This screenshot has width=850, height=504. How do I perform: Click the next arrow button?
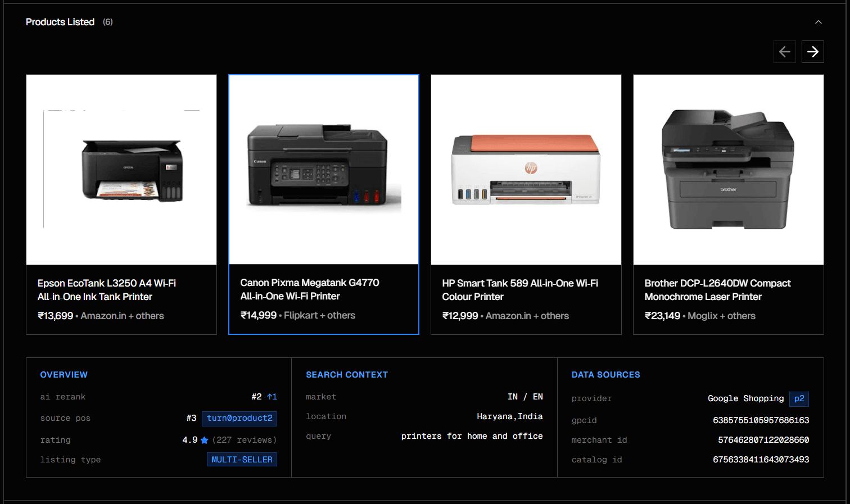[x=813, y=52]
